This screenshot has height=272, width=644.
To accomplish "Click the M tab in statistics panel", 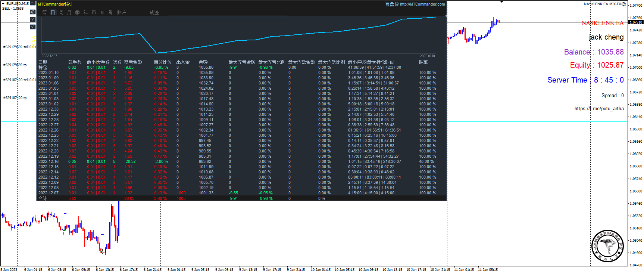I will coord(102,12).
